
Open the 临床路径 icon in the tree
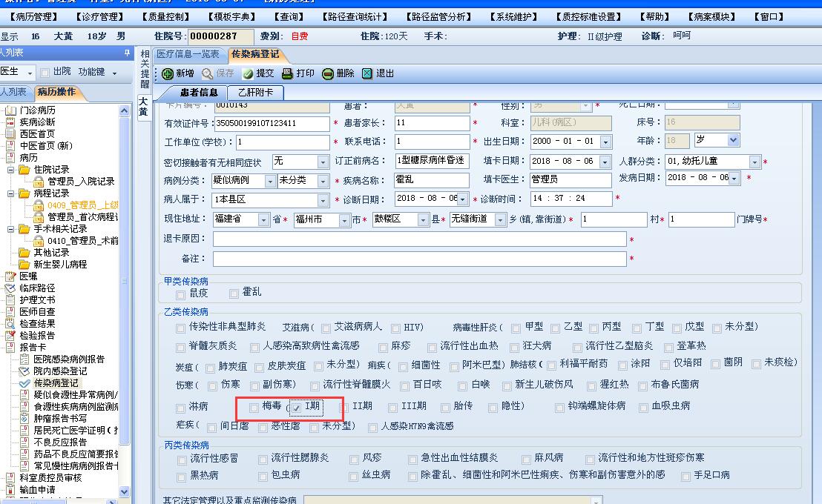coord(10,288)
